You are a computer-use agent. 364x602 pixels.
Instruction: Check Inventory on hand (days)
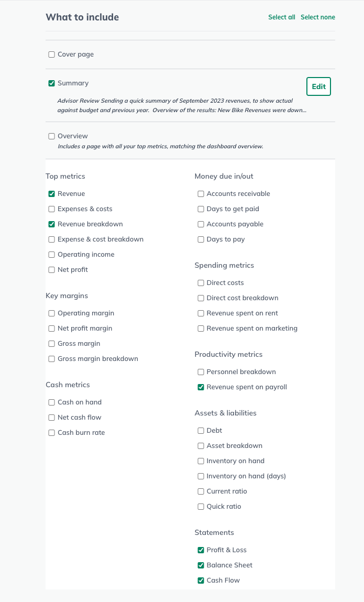click(x=201, y=476)
